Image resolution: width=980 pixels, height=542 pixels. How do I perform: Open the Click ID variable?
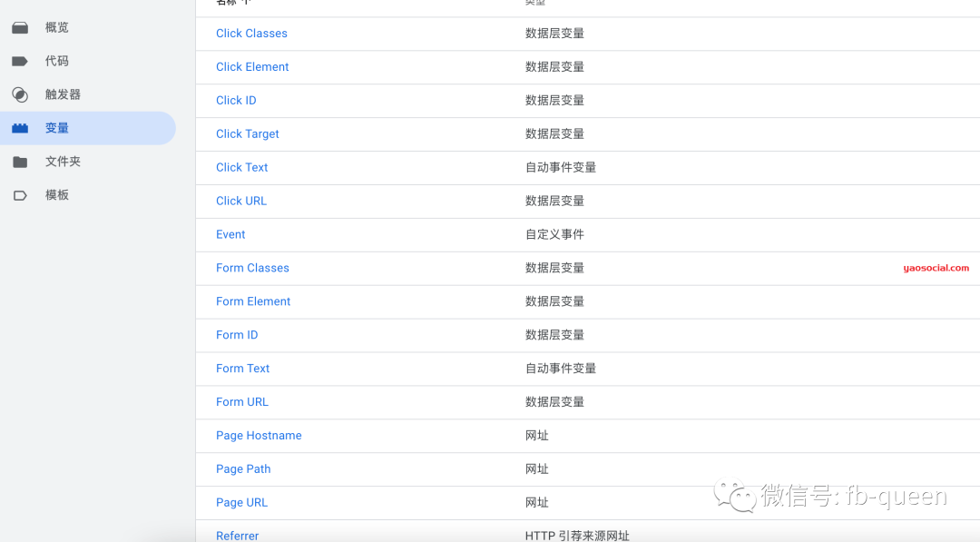236,100
